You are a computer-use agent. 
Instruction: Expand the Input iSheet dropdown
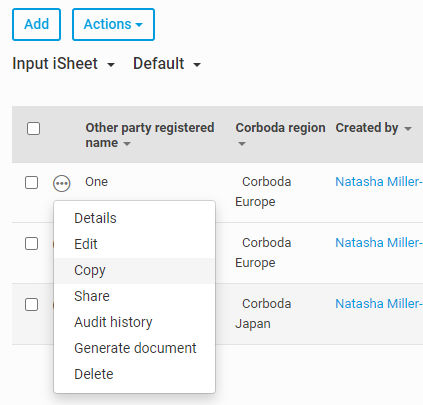tap(63, 63)
